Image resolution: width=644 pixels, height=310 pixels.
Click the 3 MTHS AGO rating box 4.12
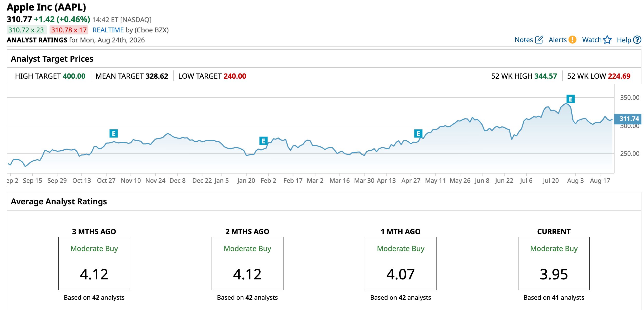(94, 263)
